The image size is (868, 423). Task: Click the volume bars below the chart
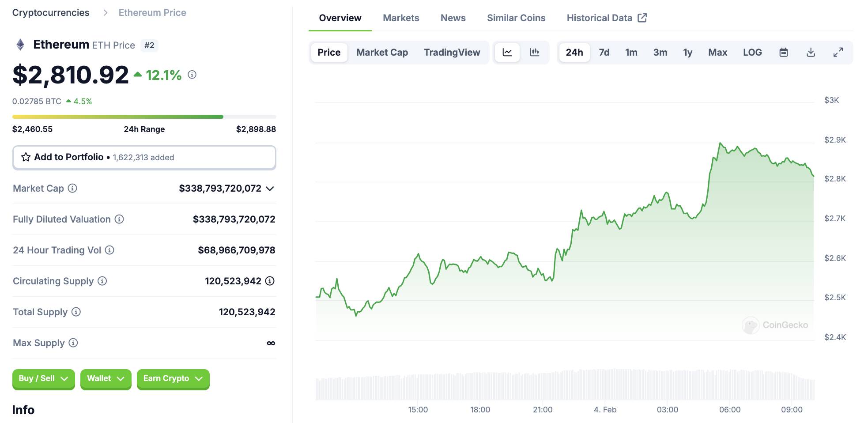(565, 384)
